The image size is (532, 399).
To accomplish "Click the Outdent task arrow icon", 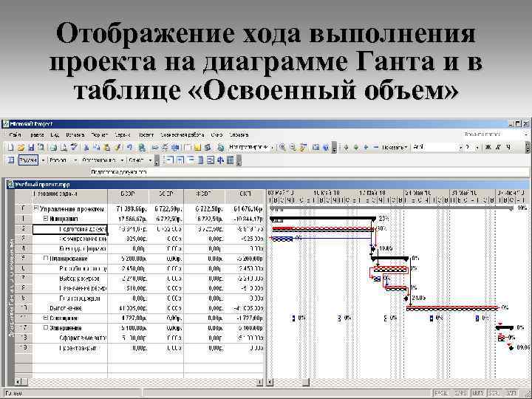I will (x=346, y=147).
